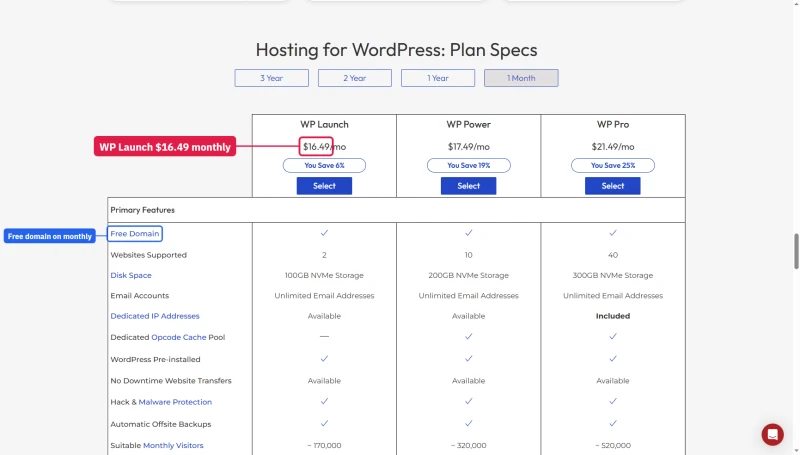The image size is (800, 455).
Task: Click the No Downtime Website Transfers label
Action: (x=171, y=381)
